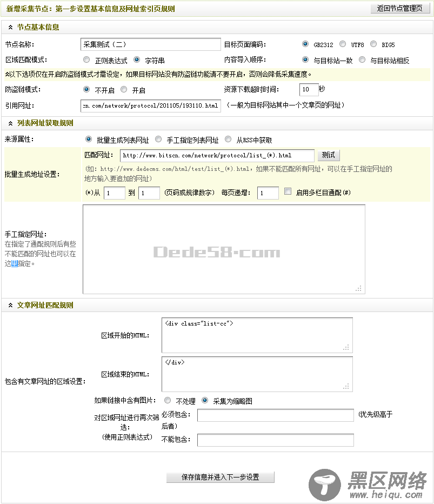Click the 区域结束的HTML resize handle
This screenshot has width=434, height=504.
tap(346, 386)
